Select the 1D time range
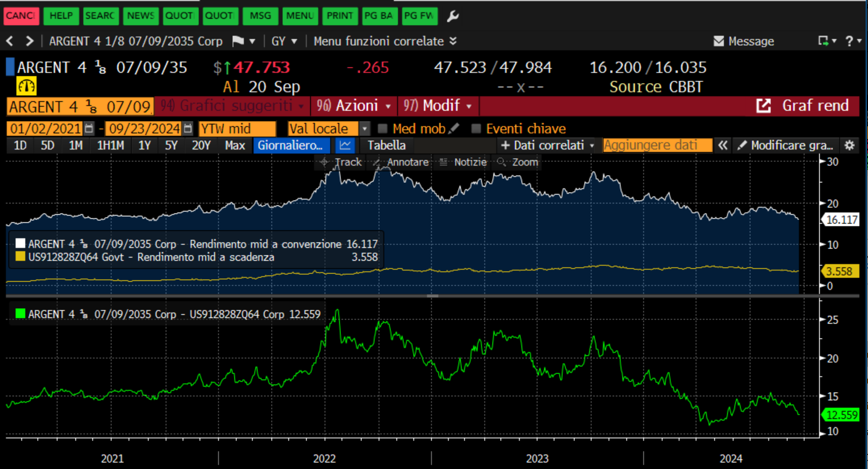 pos(20,145)
